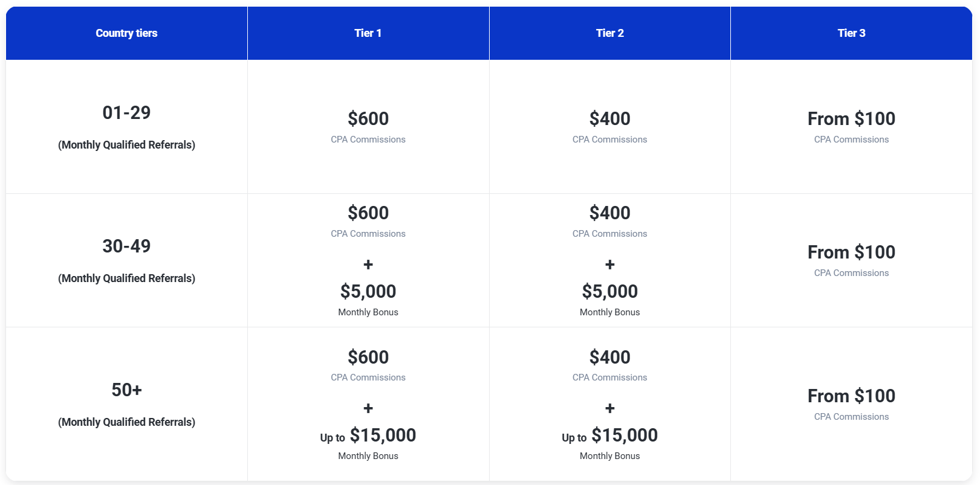Viewport: 980px width, 485px height.
Task: Click the Country tiers column header
Action: [x=126, y=33]
